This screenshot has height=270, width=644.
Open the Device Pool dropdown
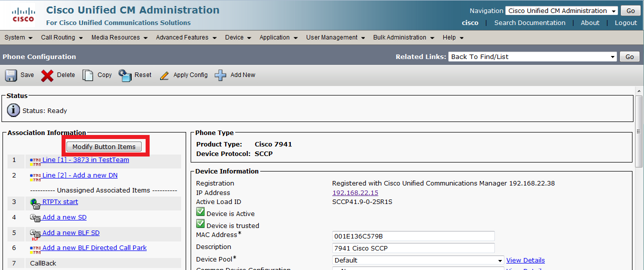[418, 260]
